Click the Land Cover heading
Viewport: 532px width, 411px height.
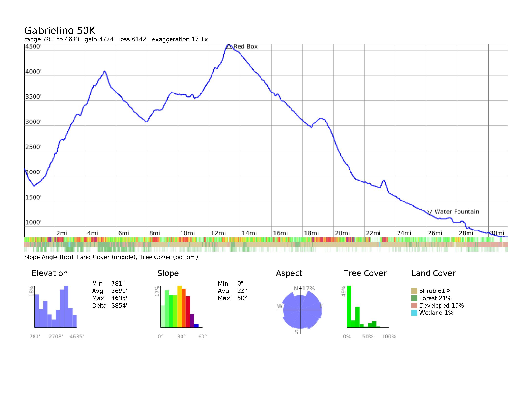[x=433, y=273]
